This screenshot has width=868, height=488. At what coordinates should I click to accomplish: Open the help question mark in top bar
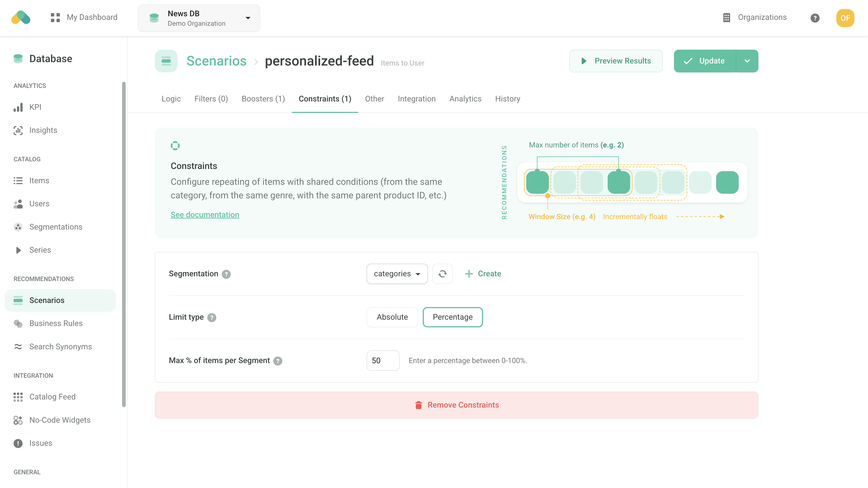[815, 18]
